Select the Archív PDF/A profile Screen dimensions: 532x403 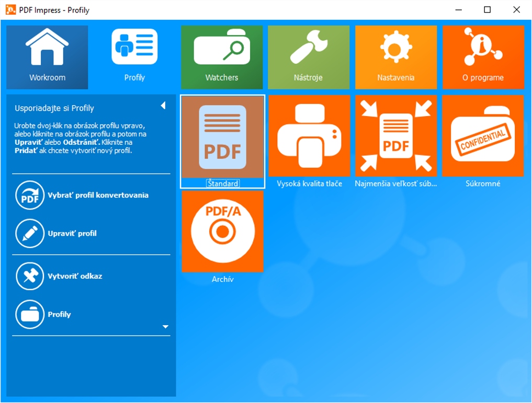tap(222, 231)
